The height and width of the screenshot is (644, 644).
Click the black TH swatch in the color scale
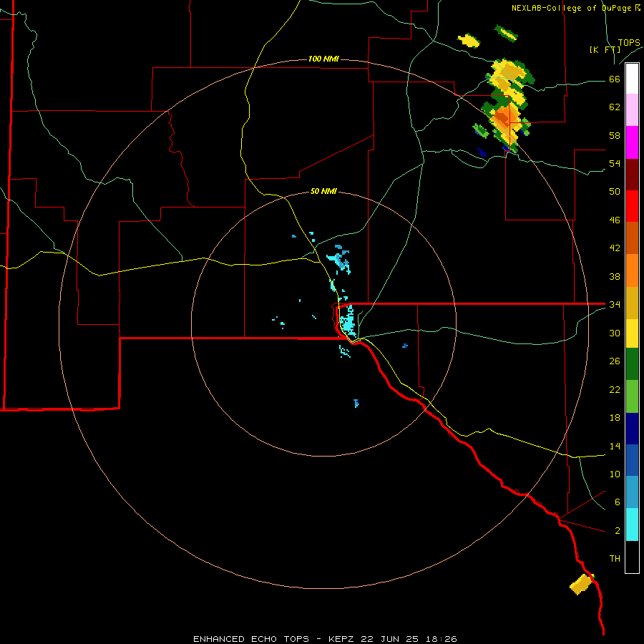point(632,557)
